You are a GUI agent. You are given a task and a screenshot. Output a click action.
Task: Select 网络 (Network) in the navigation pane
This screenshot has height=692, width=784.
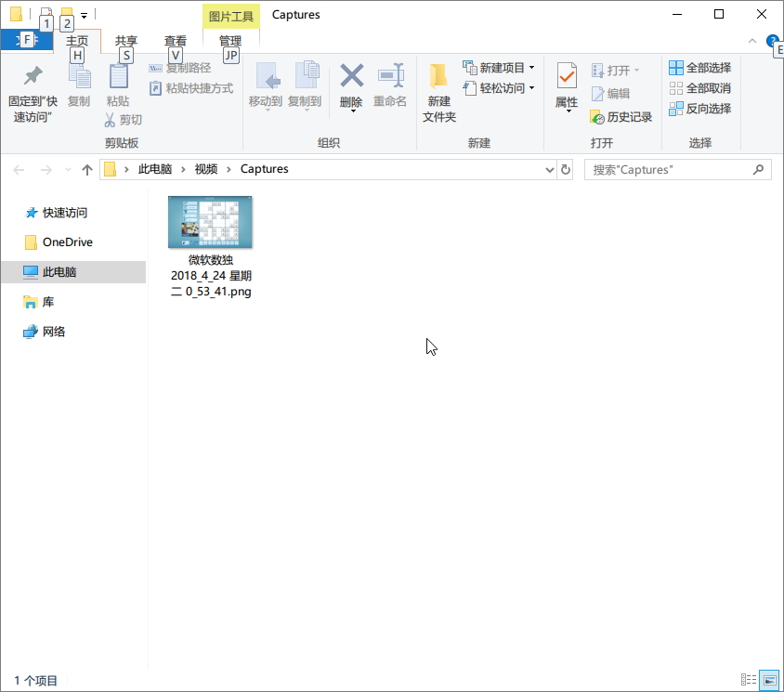point(44,332)
